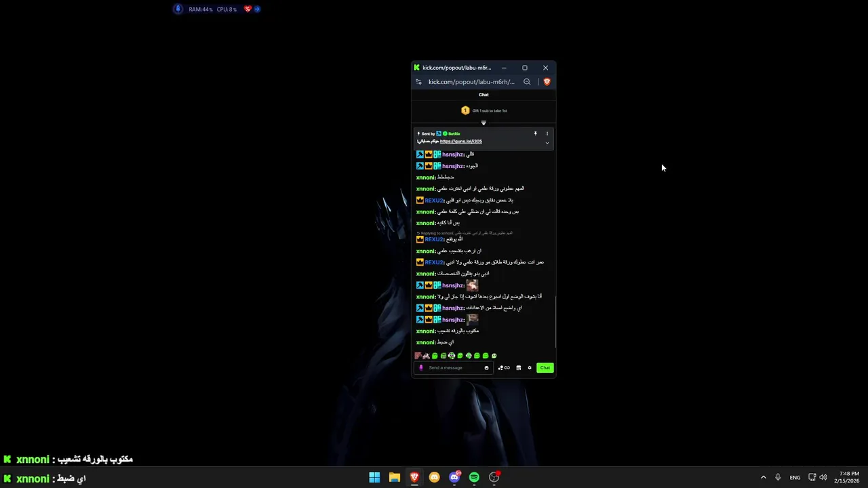Open the Windows Start menu
This screenshot has height=488, width=868.
[x=374, y=477]
